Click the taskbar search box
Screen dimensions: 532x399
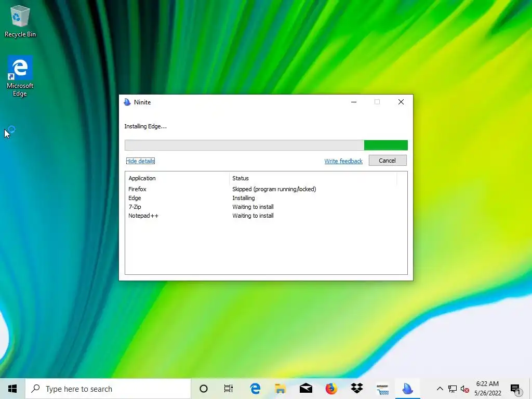pos(108,389)
